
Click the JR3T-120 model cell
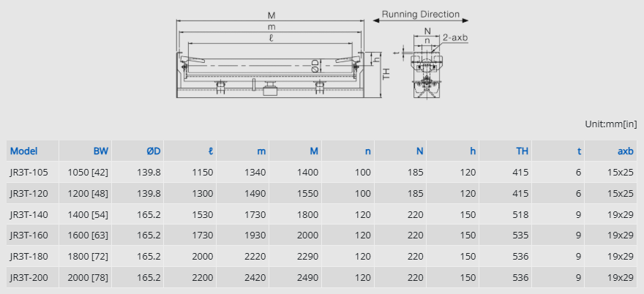29,194
